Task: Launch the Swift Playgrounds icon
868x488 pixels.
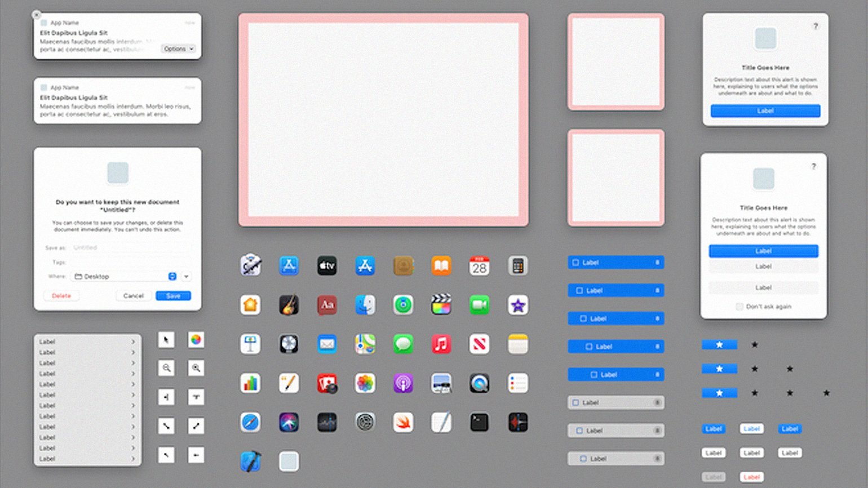Action: (x=403, y=422)
